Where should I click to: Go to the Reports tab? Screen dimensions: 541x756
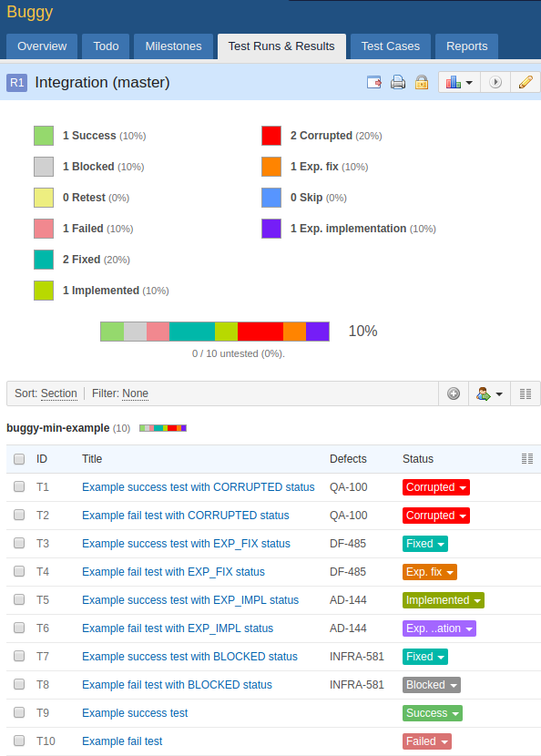pos(466,46)
